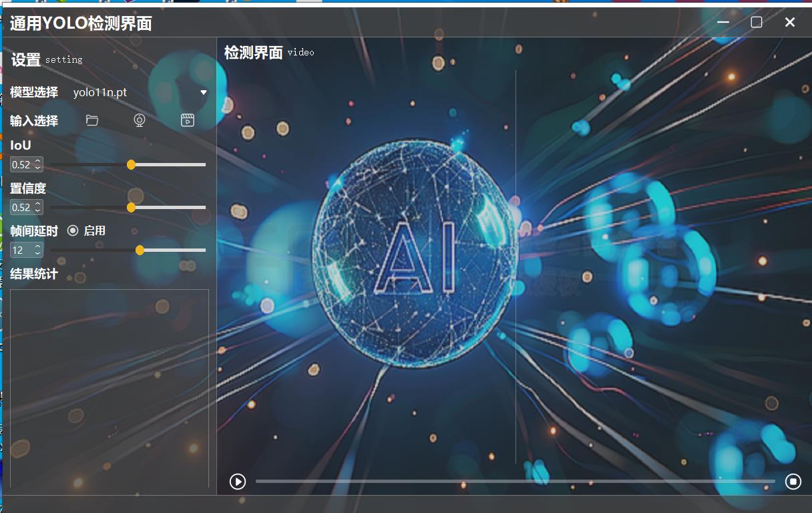Stop the video playback
Screen dimensions: 812x513
[792, 481]
